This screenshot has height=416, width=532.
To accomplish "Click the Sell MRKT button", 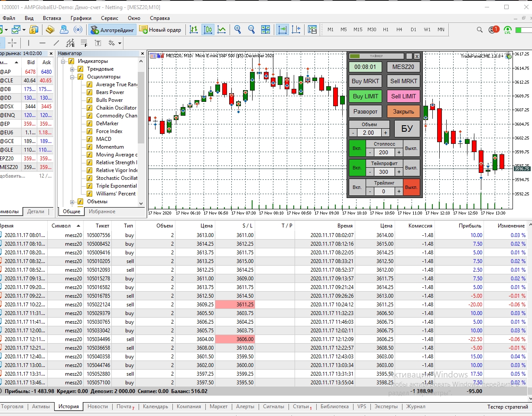I will [x=403, y=81].
